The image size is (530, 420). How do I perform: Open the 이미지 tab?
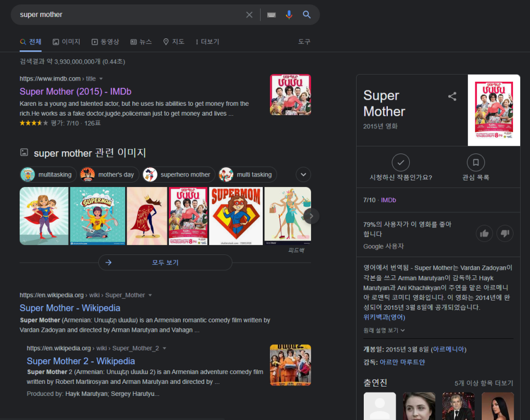(66, 42)
